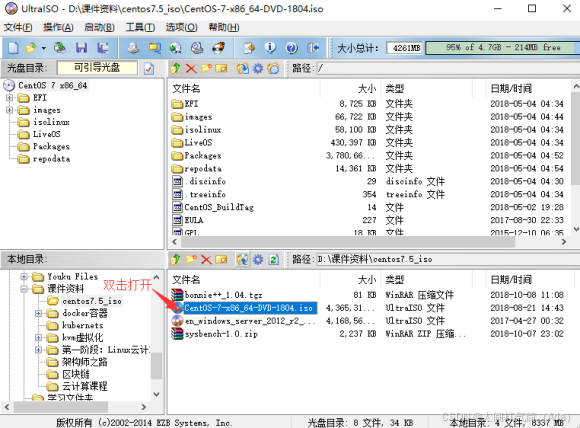Click the Help question mark toolbar icon
The width and height of the screenshot is (580, 428).
click(291, 48)
